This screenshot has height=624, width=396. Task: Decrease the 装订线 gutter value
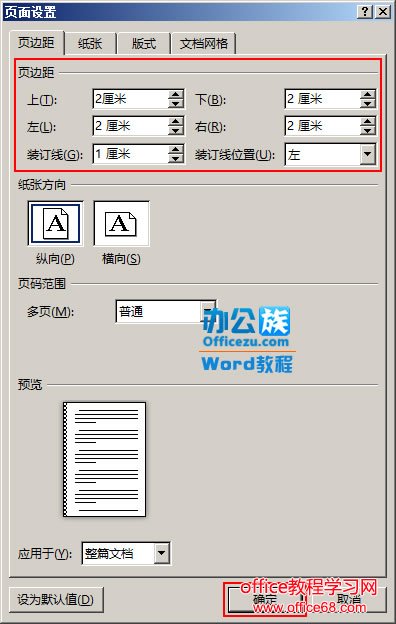[176, 158]
